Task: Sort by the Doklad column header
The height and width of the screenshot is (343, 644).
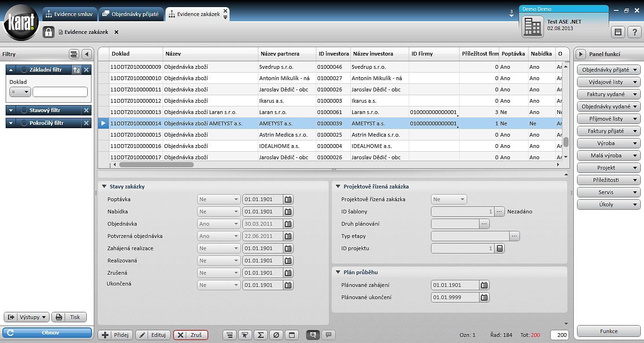Action: click(136, 54)
